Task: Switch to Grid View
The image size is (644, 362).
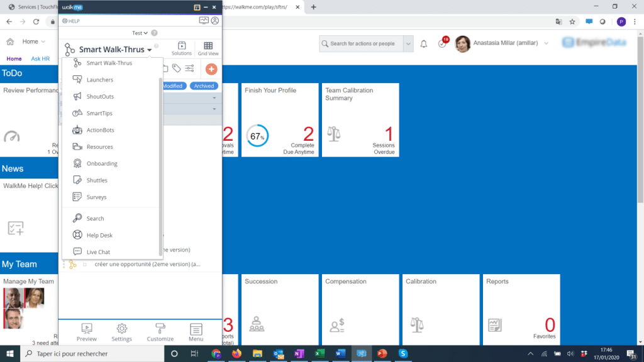Action: pos(208,48)
